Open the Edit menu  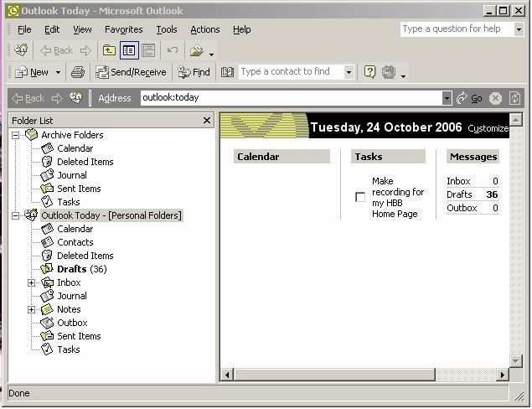(x=52, y=30)
